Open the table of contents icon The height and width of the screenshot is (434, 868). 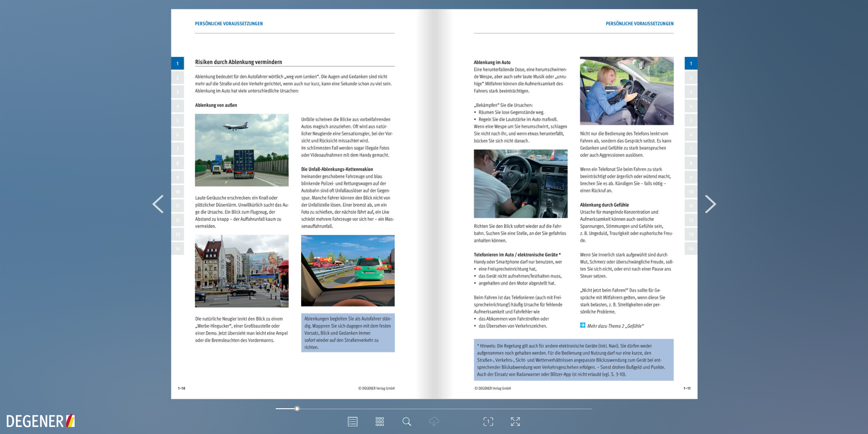coord(353,421)
